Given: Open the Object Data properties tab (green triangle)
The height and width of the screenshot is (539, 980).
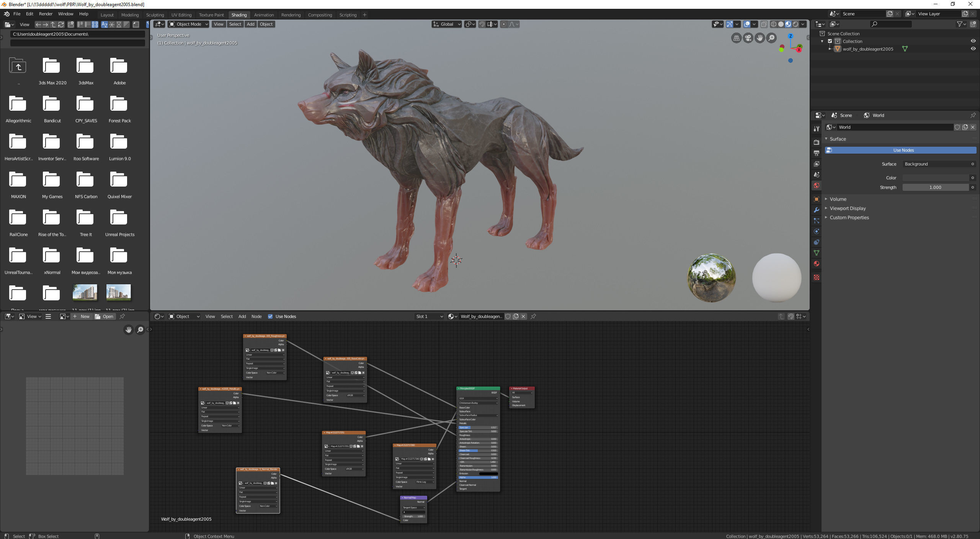Looking at the screenshot, I should [x=817, y=253].
